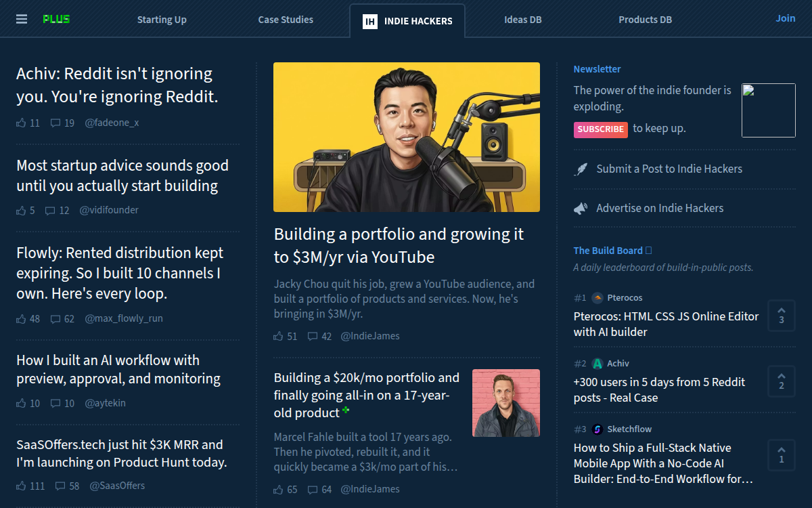Like the Achiv Reddit post via thumbs-up

pos(22,123)
